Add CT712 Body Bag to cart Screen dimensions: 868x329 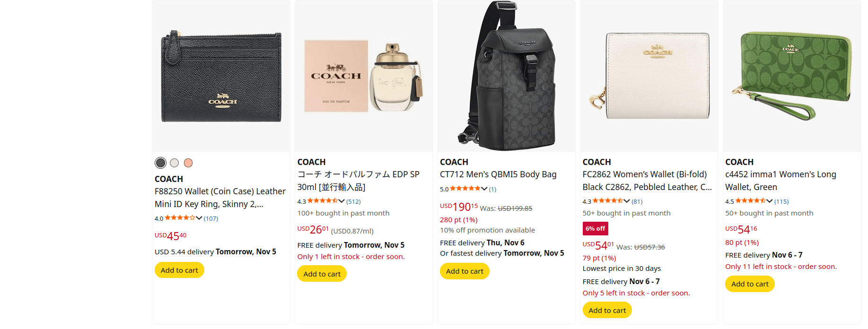tap(465, 271)
